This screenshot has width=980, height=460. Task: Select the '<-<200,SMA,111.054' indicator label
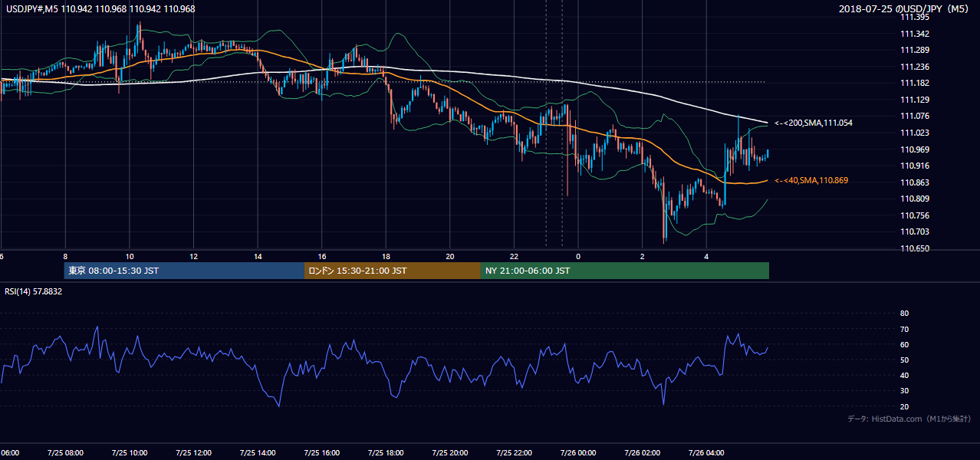pyautogui.click(x=814, y=123)
